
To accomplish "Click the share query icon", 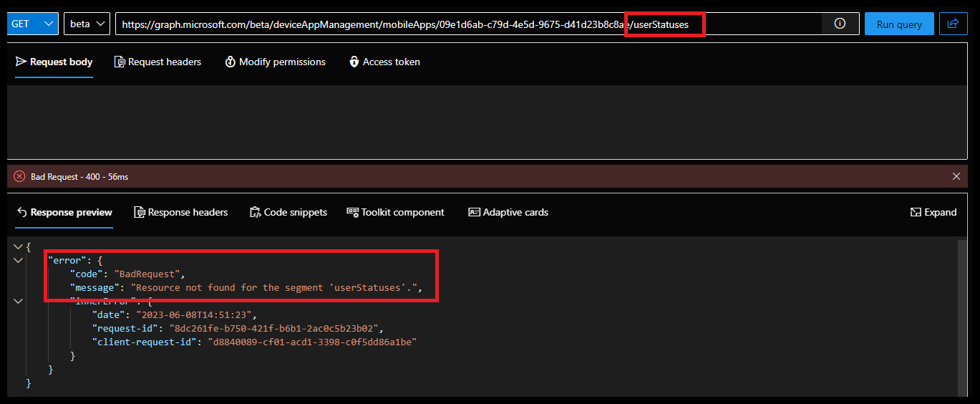I will (953, 24).
